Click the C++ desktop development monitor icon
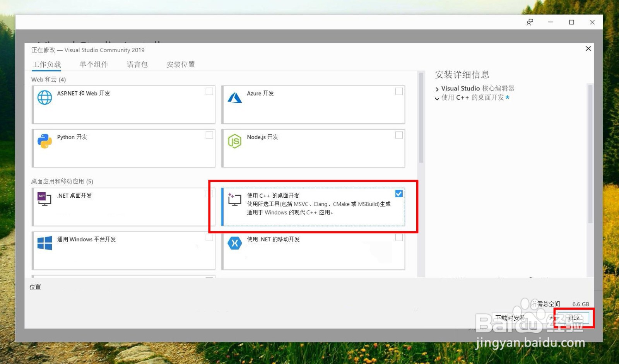The width and height of the screenshot is (619, 364). [234, 199]
